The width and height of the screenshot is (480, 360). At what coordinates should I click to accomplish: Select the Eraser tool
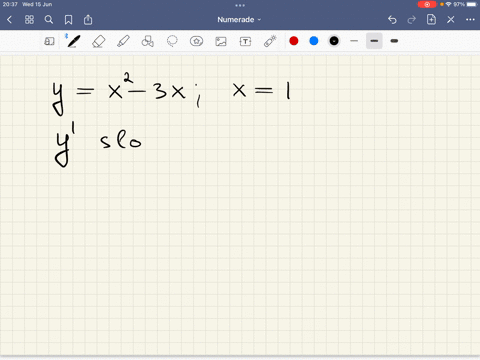coord(98,41)
